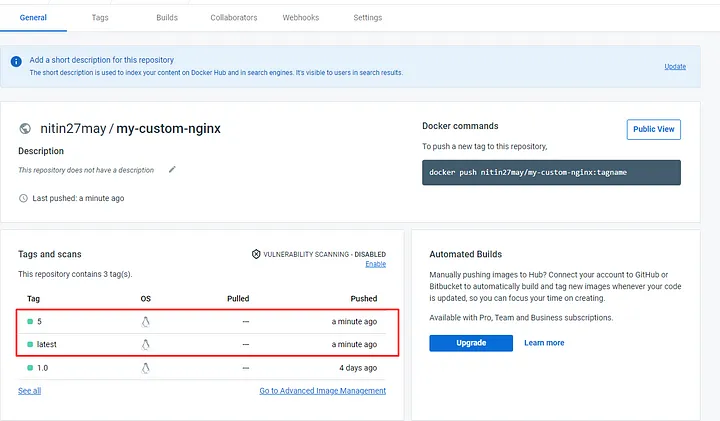Click green status dot of latest tag
Screen dimensions: 720x421
[30, 344]
